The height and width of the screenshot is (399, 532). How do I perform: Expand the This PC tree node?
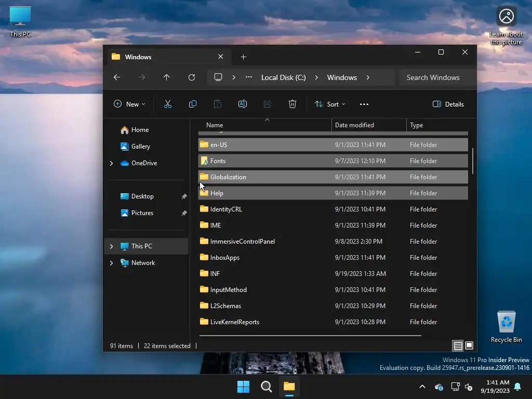pyautogui.click(x=111, y=246)
